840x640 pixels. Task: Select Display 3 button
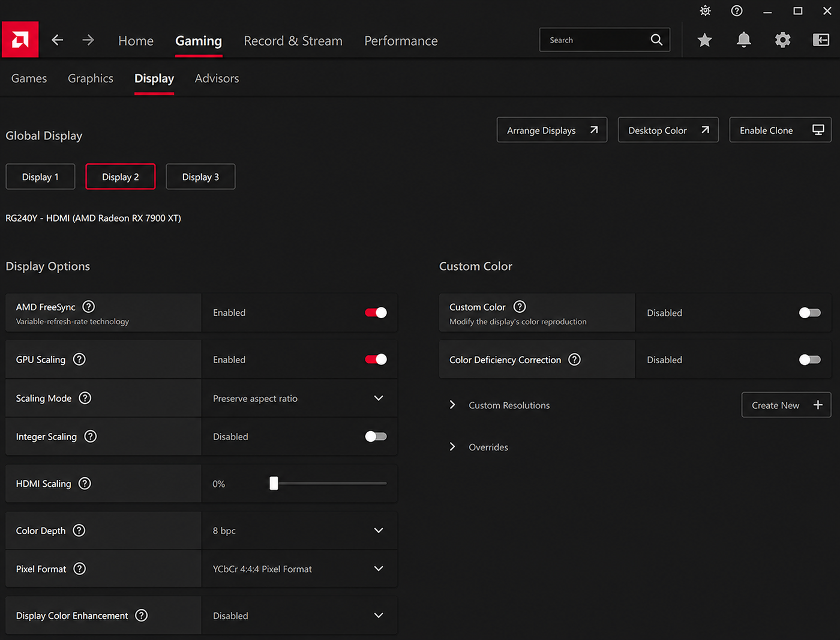[x=200, y=177]
